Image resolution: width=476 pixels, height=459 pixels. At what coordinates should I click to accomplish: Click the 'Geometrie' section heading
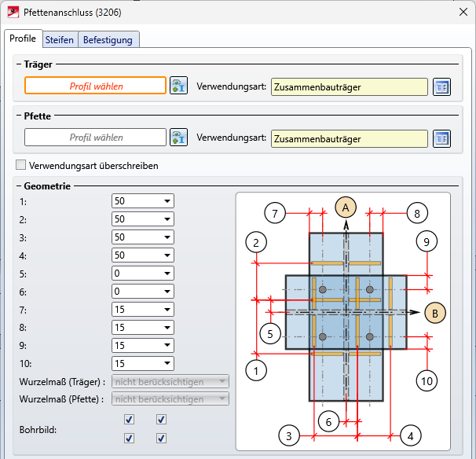click(47, 186)
